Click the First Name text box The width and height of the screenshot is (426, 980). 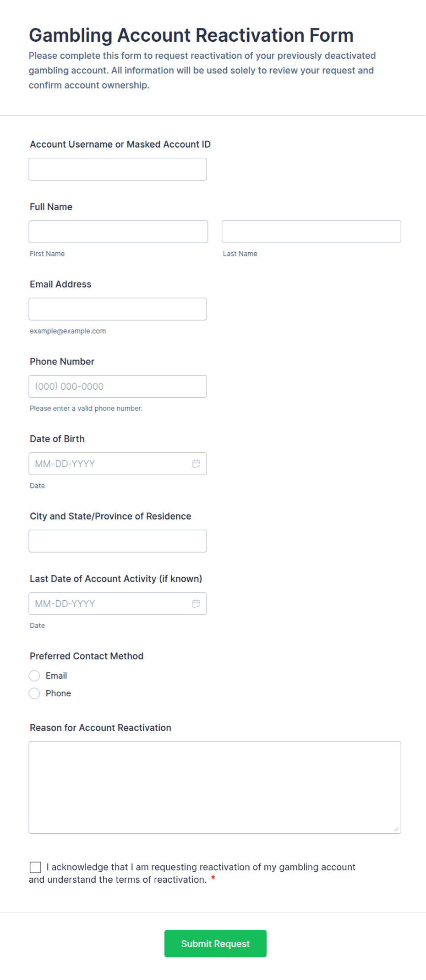pos(118,232)
